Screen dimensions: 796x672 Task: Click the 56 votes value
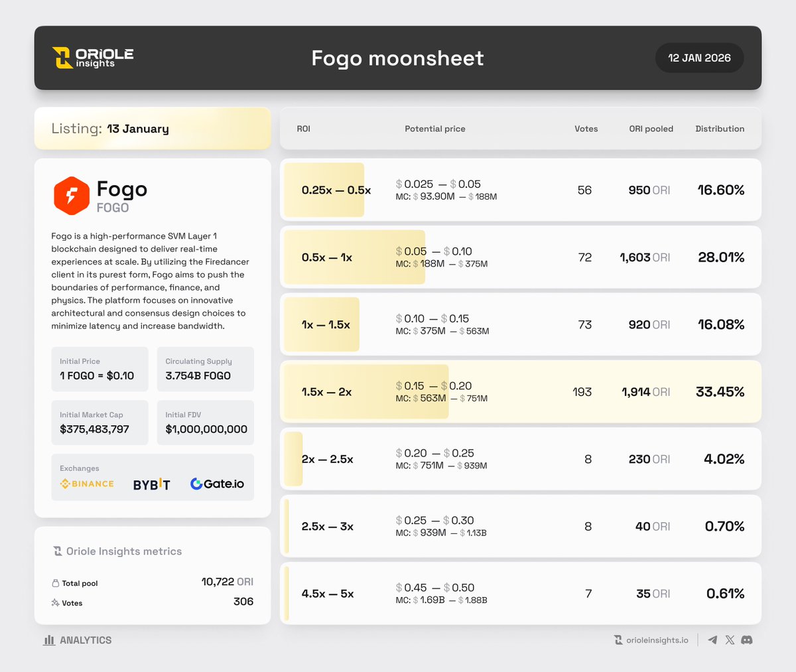pyautogui.click(x=584, y=190)
